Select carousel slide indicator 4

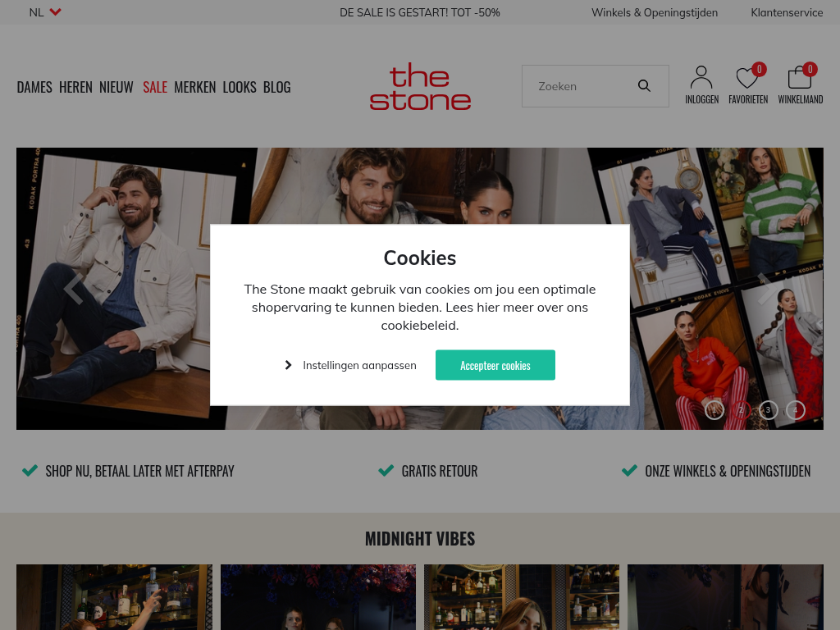[796, 410]
